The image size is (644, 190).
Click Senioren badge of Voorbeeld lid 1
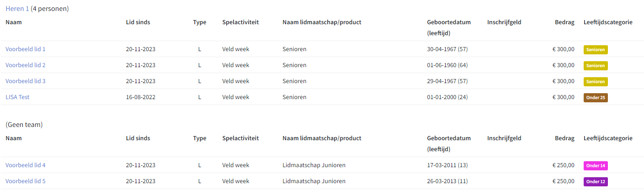(596, 50)
